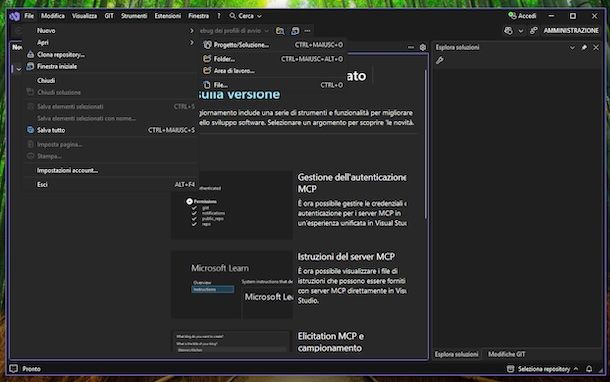The image size is (610, 382).
Task: Open the Copilot dropdown chevron
Action: coord(521,31)
